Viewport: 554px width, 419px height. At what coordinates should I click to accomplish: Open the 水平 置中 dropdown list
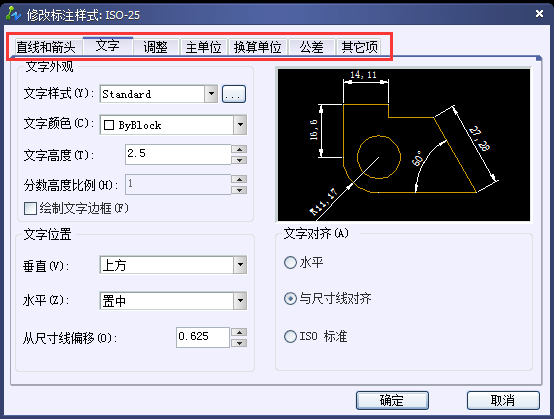tap(240, 301)
